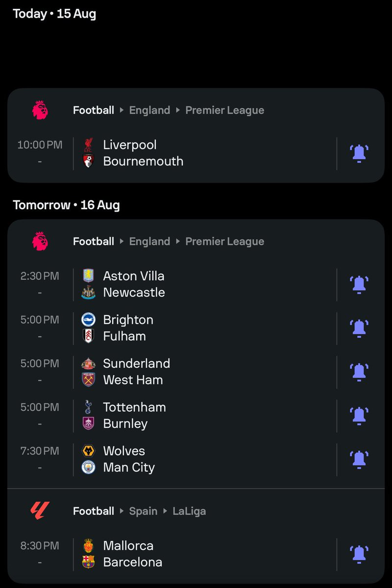Expand Football breadcrumb arrow in LaLiga header
The width and height of the screenshot is (392, 588).
point(122,511)
